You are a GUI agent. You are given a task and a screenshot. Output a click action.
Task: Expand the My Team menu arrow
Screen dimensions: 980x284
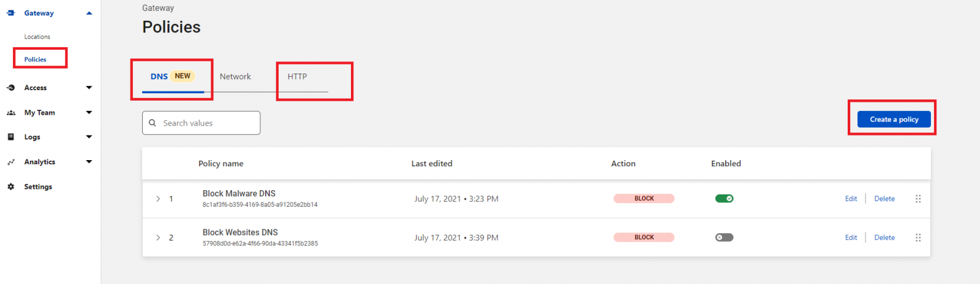[x=89, y=113]
